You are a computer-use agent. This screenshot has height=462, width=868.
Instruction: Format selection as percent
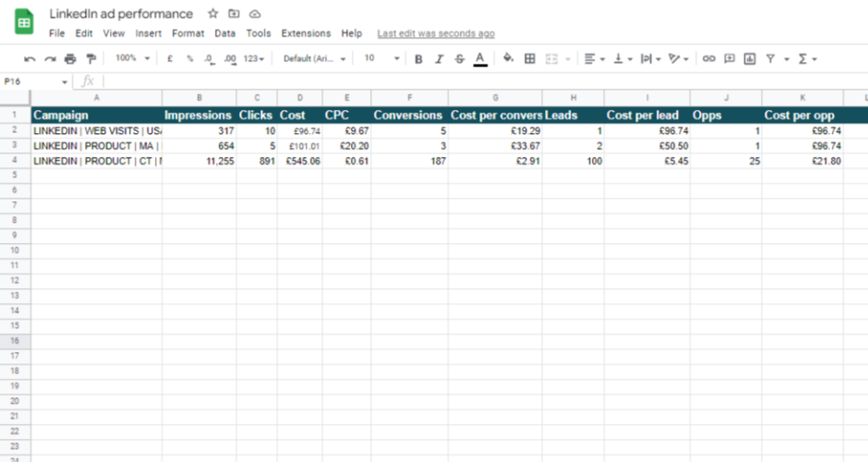190,59
